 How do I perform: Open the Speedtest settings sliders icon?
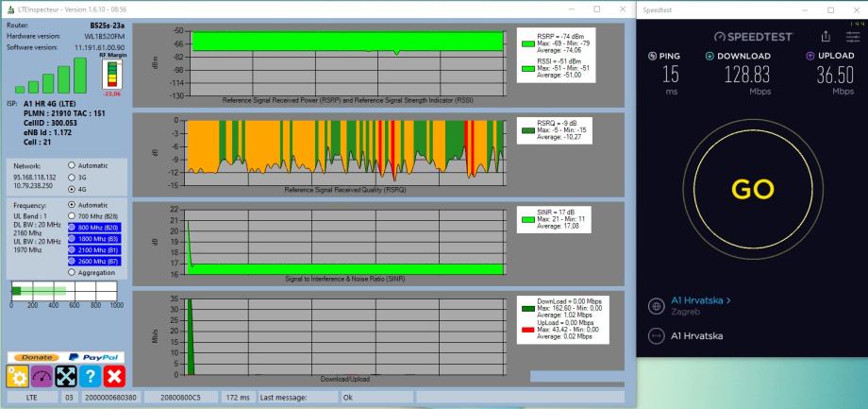(853, 37)
